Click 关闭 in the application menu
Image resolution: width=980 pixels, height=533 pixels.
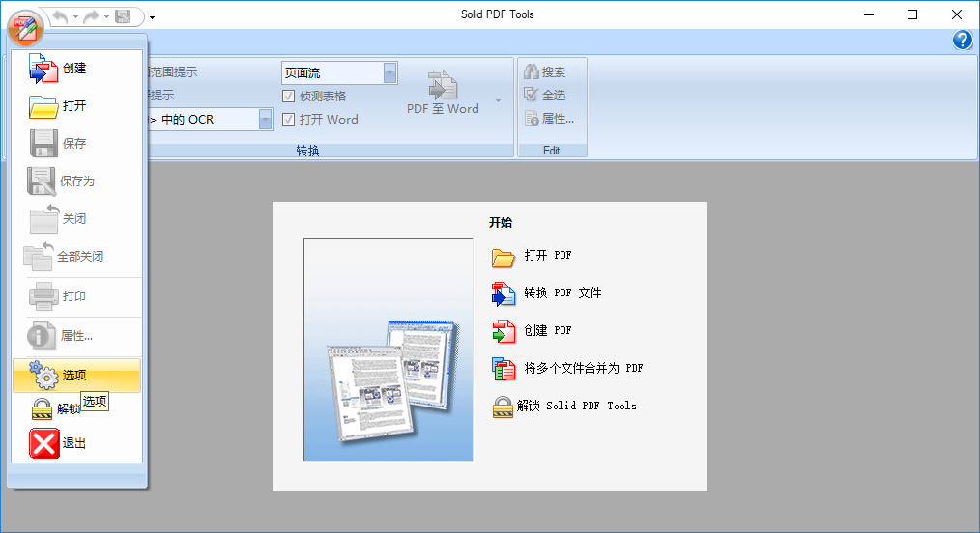point(77,218)
